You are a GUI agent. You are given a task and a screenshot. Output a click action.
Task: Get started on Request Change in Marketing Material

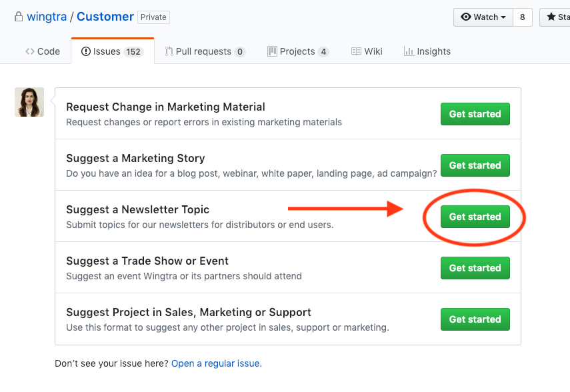pos(475,114)
